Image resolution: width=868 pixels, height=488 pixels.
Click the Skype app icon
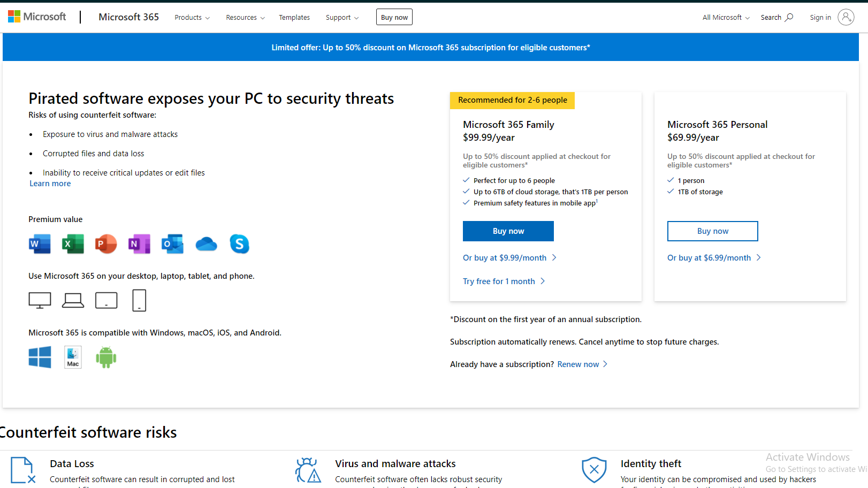239,244
